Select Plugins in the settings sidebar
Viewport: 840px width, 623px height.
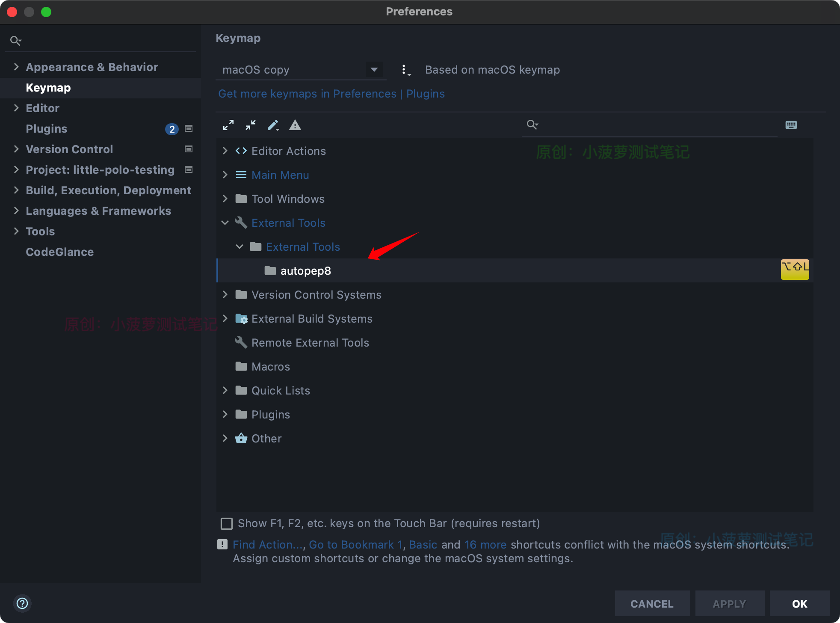(x=46, y=128)
